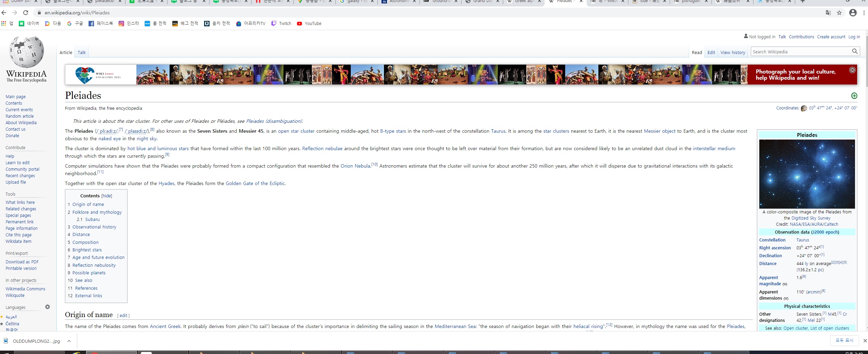Jump to the Subaru subsection

92,219
